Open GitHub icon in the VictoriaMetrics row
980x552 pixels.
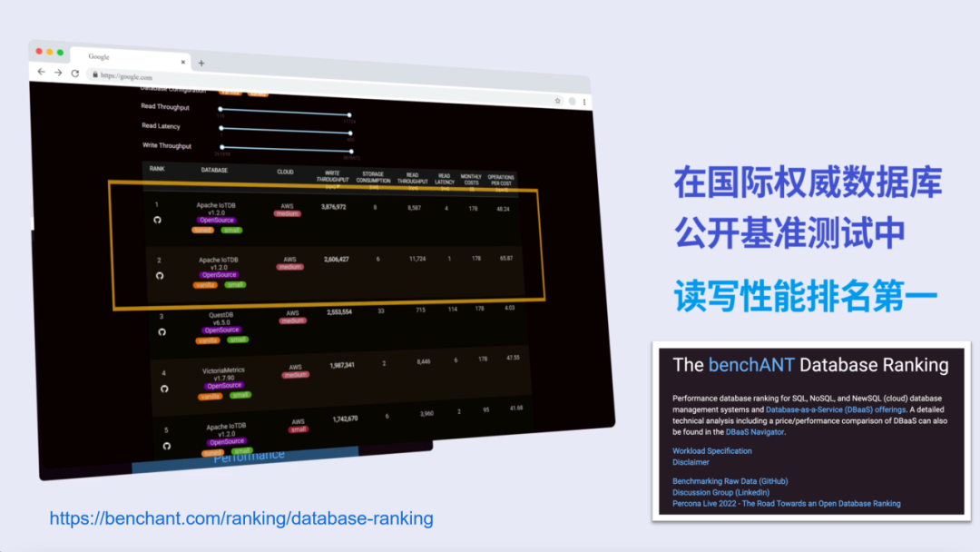(x=164, y=389)
